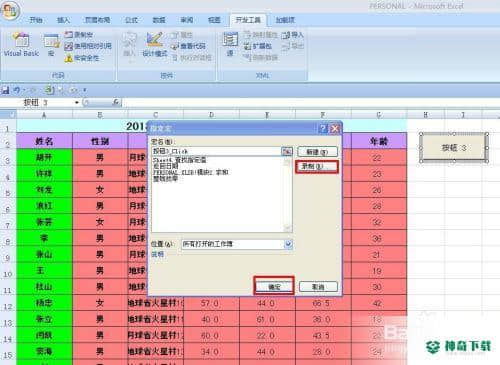The image size is (500, 365).
Task: Launch the Visual Basic editor
Action: (x=21, y=44)
